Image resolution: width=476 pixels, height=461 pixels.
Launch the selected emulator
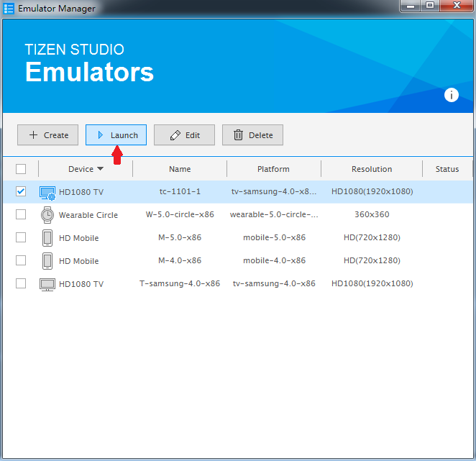click(116, 135)
